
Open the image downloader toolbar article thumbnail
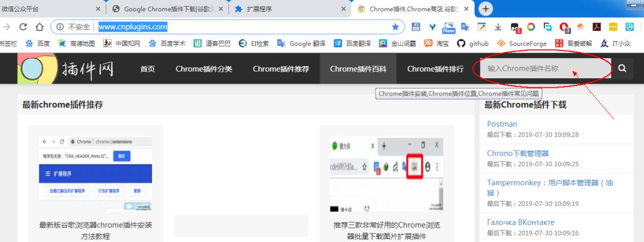point(386,174)
